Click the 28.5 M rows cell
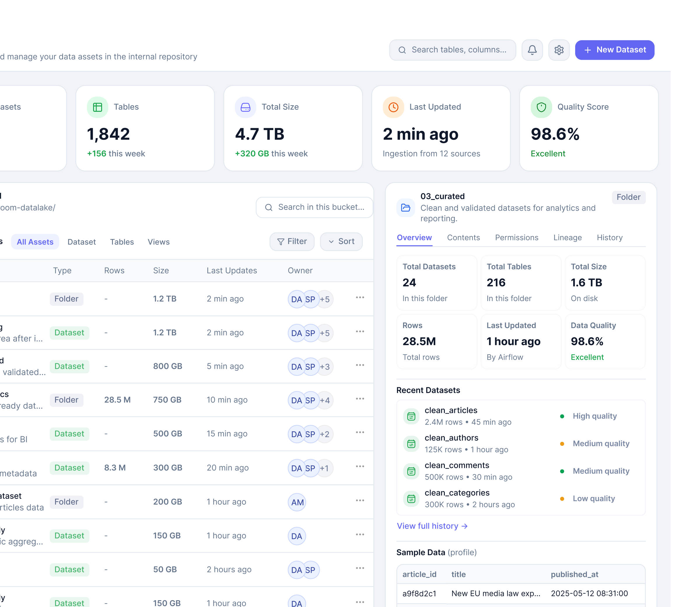Viewport: 700px width, 607px height. 118,400
